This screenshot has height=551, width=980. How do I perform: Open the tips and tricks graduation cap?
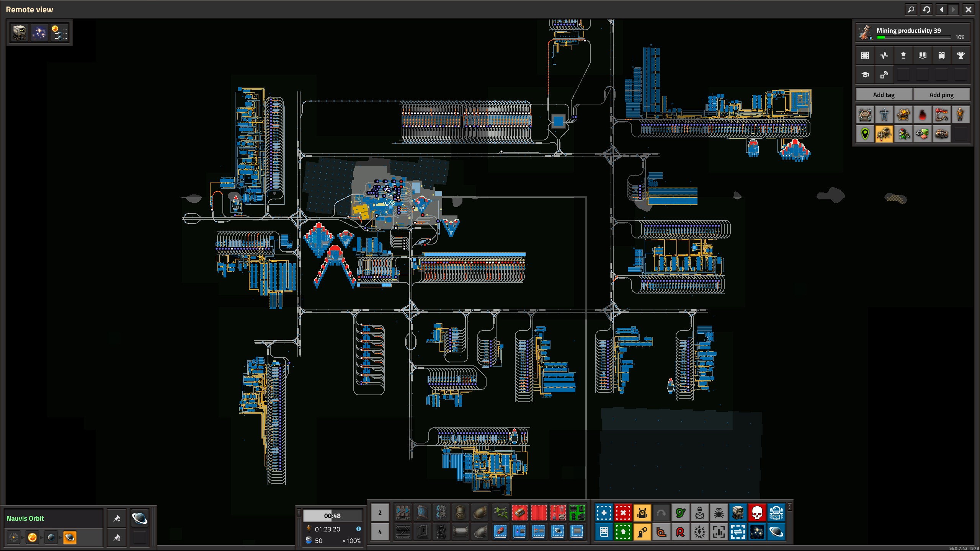(x=865, y=75)
